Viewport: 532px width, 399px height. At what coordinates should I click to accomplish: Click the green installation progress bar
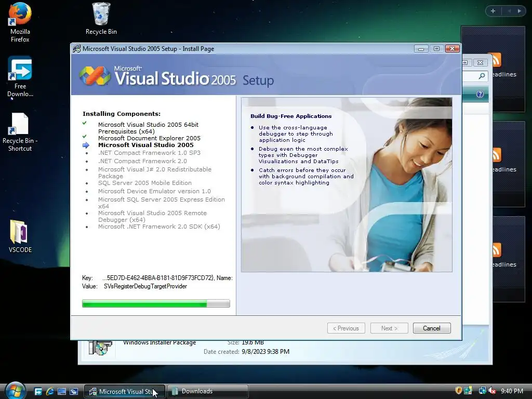click(x=156, y=303)
